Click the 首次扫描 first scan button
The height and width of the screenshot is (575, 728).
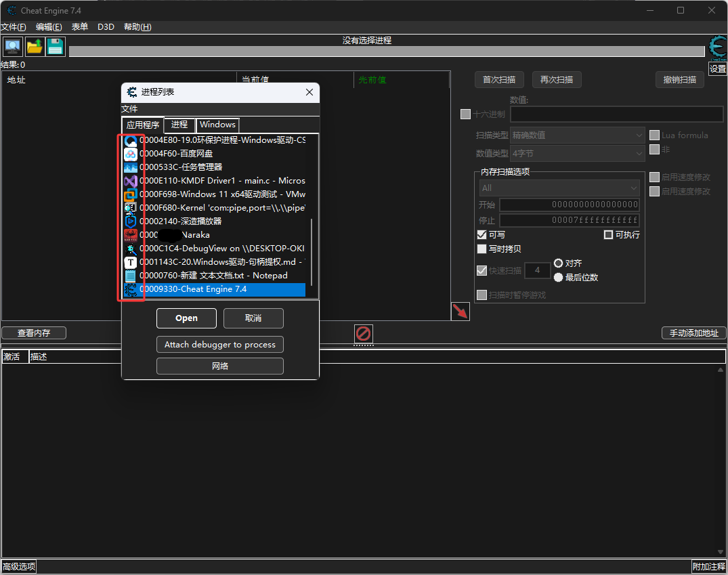click(x=499, y=80)
